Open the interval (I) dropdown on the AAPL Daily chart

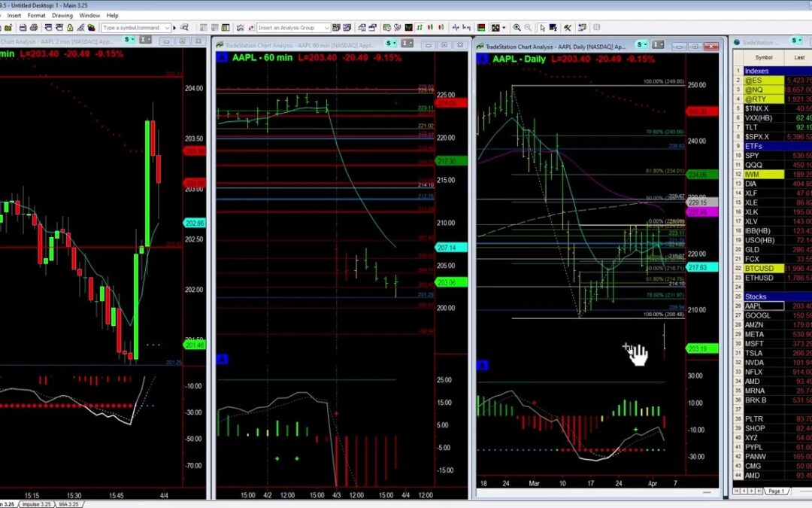coord(658,45)
